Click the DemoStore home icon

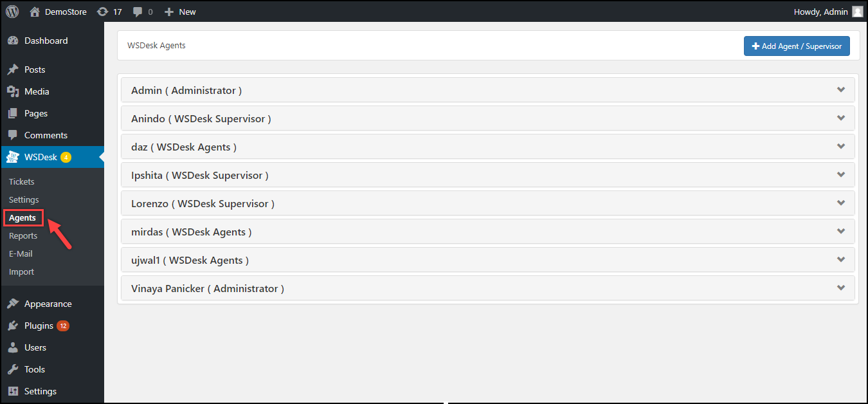pos(35,12)
